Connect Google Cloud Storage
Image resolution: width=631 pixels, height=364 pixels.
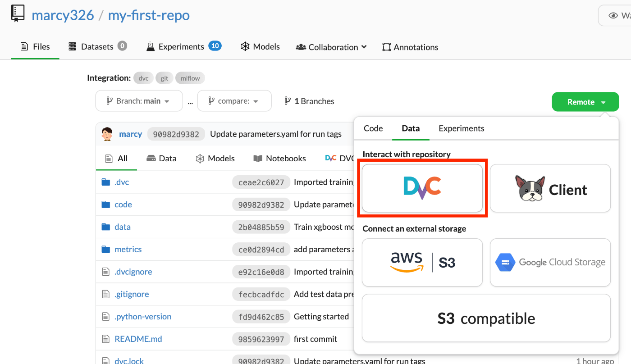[550, 262]
